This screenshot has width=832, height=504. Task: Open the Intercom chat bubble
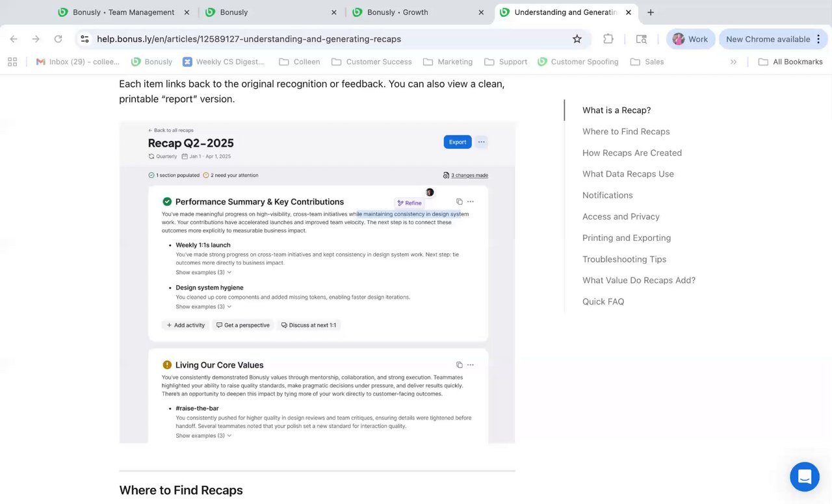(804, 477)
